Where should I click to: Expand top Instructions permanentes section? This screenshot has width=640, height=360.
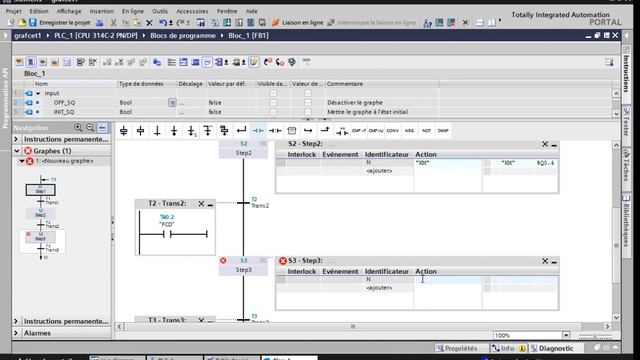click(x=16, y=139)
